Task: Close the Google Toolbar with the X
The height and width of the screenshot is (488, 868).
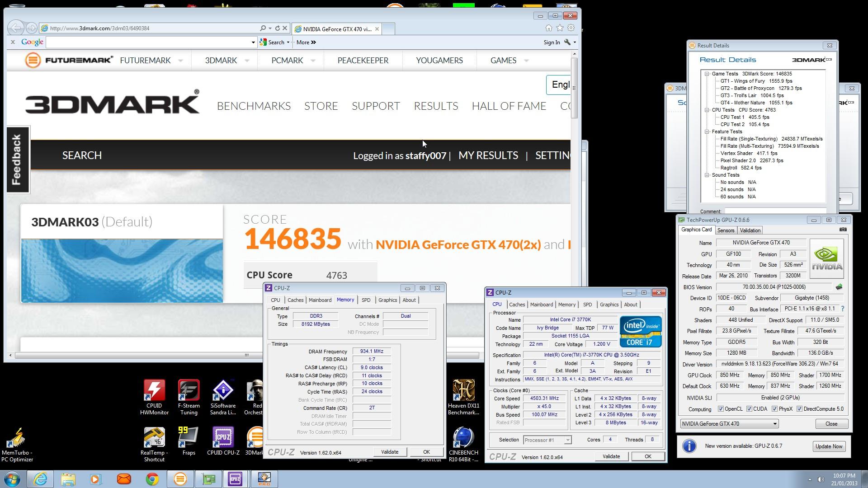Action: coord(13,42)
